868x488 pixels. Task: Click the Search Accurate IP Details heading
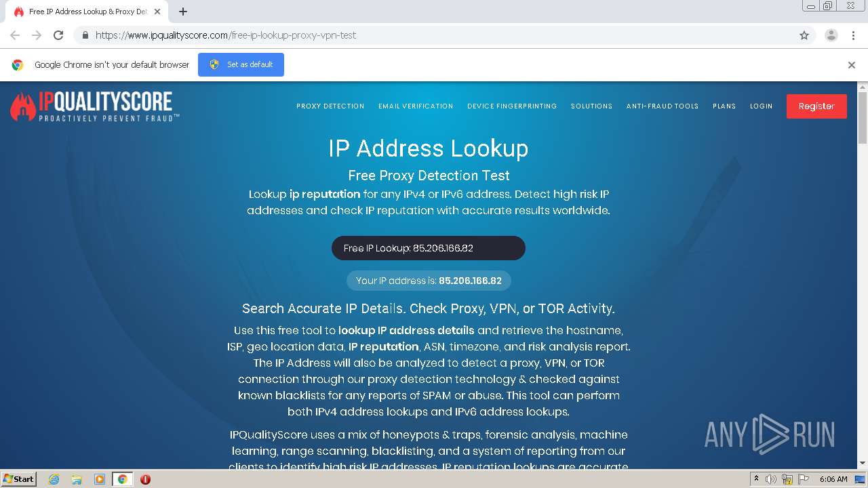tap(429, 308)
